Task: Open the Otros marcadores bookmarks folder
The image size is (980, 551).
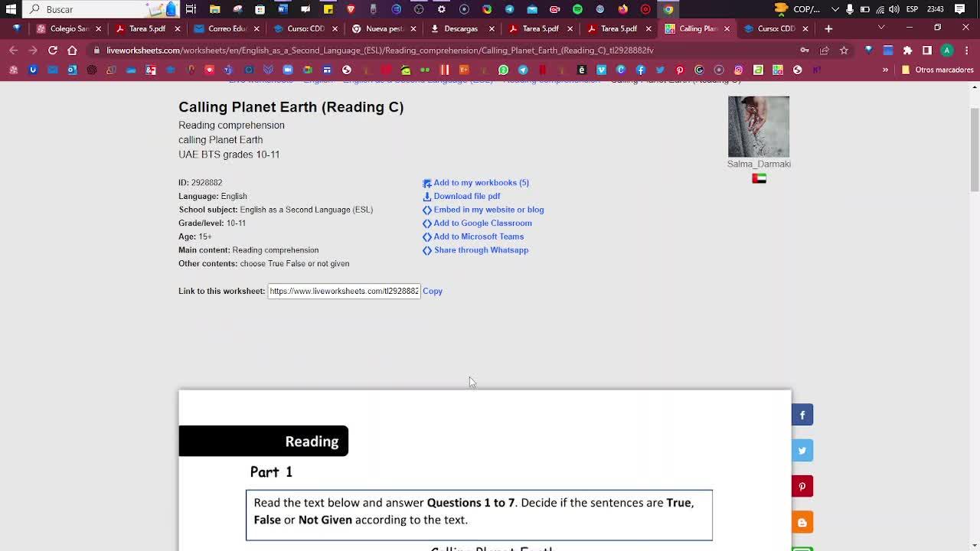Action: click(x=938, y=70)
